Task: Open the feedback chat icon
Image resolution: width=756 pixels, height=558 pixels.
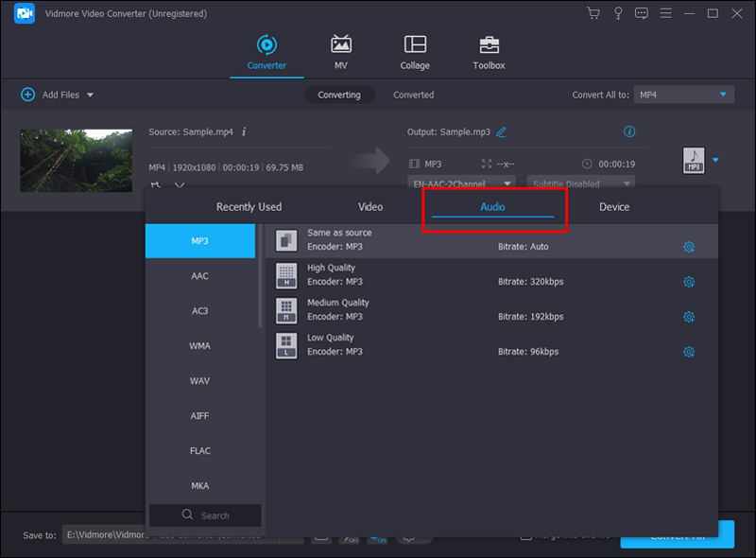Action: coord(642,13)
